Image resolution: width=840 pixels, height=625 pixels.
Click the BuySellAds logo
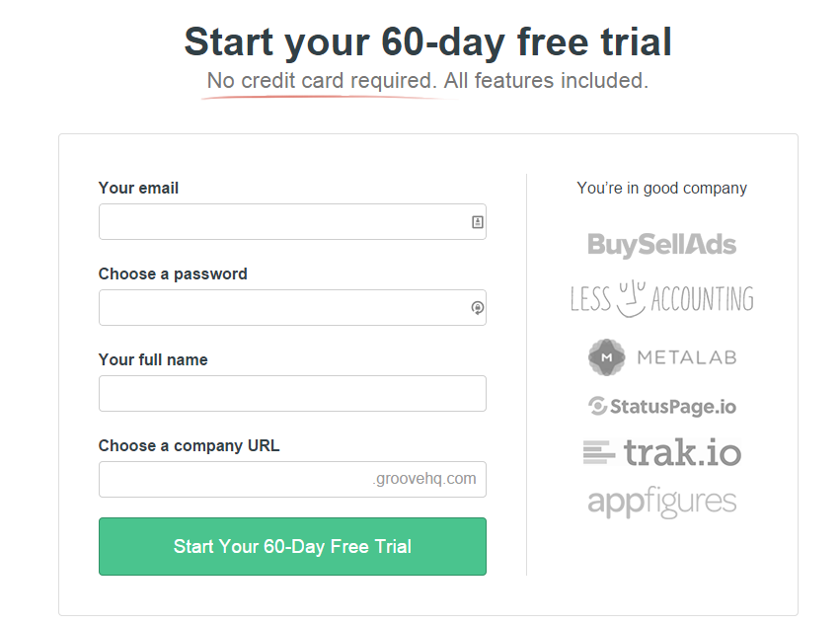click(x=661, y=244)
